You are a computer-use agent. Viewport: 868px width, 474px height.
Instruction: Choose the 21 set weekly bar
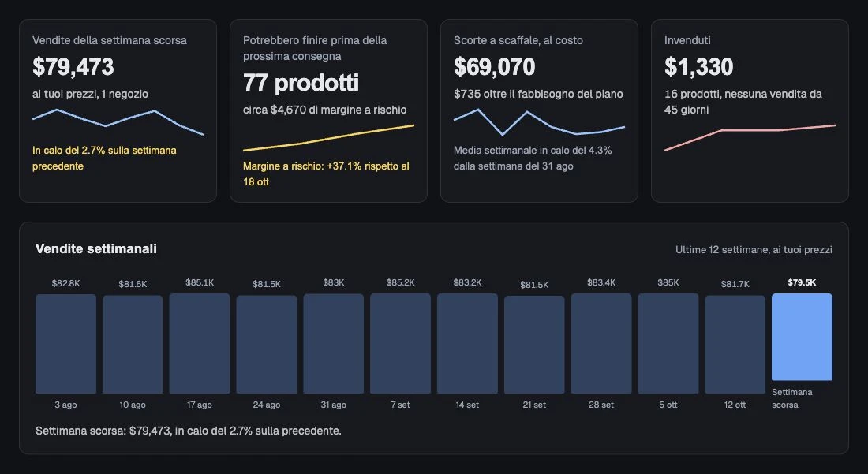click(x=535, y=345)
